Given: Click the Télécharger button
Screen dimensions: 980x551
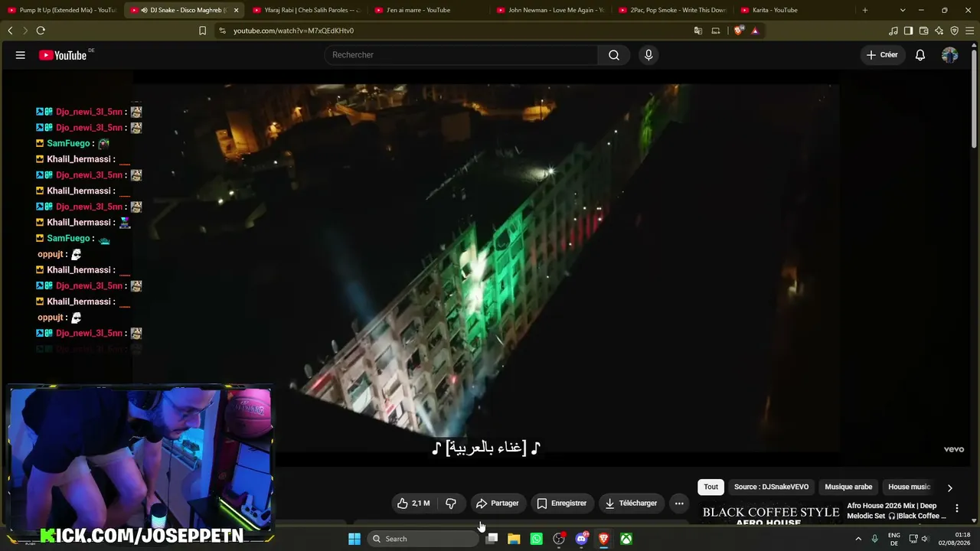Looking at the screenshot, I should [x=632, y=504].
